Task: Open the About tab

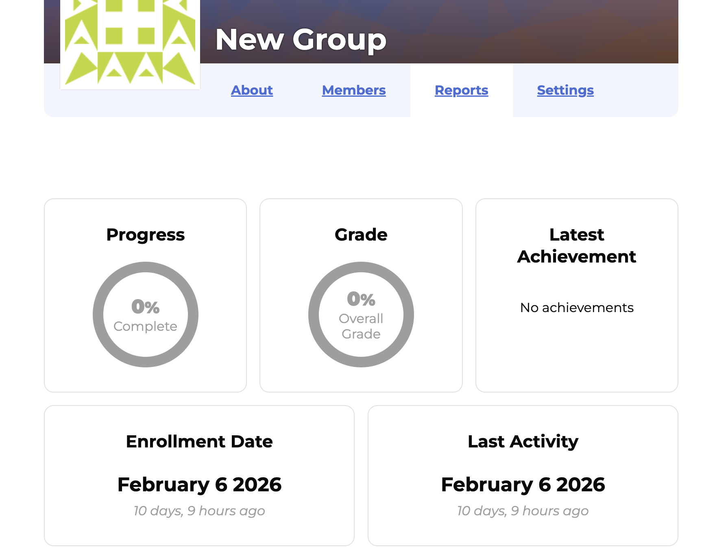Action: (x=252, y=90)
